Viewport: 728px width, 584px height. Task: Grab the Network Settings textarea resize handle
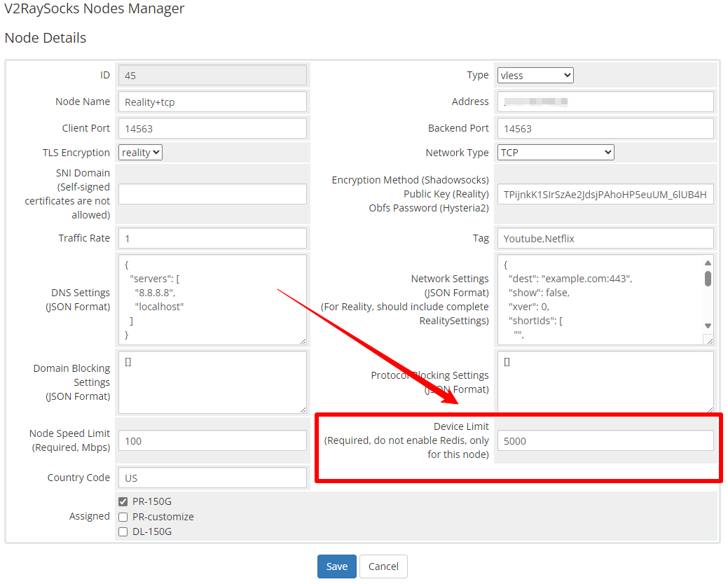[x=708, y=340]
